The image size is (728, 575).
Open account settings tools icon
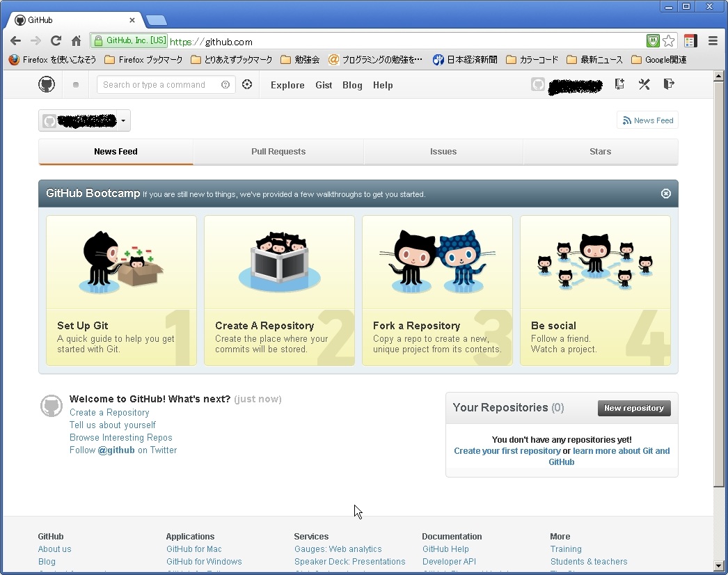644,84
